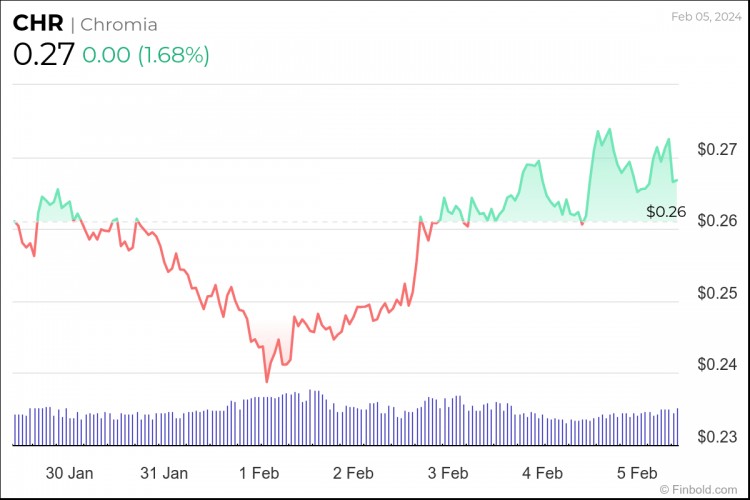Click the $0.24 price axis label
Screen dimensions: 750x500
tap(717, 365)
